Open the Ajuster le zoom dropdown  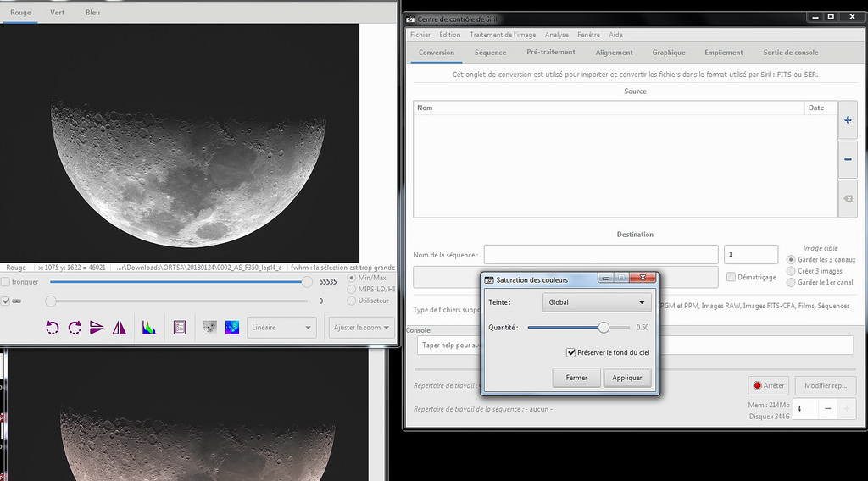click(x=362, y=328)
